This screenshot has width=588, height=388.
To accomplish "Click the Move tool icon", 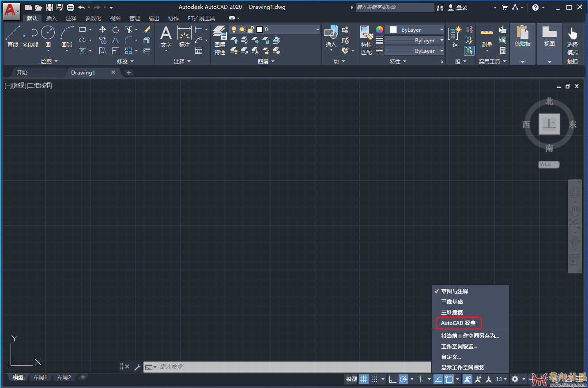I will 102,30.
